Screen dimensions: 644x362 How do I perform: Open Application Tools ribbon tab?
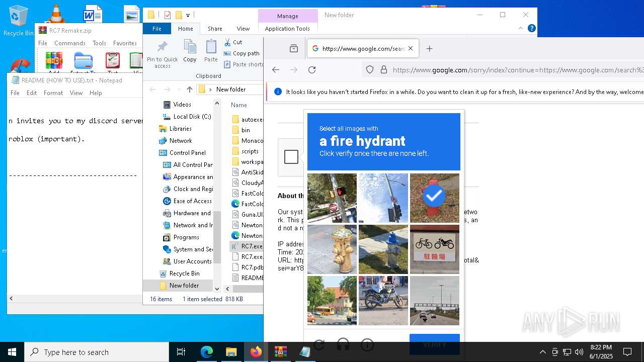287,29
